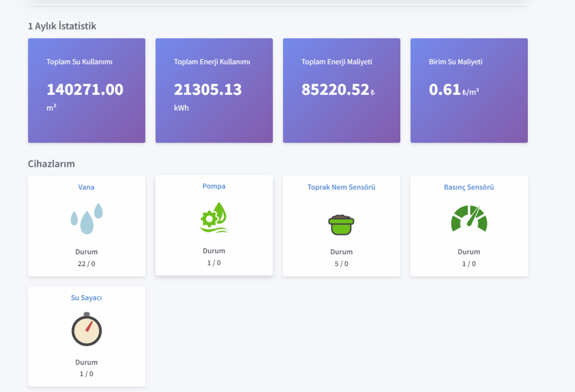Go to the Su Sayacı title link
Screen dimensions: 575x392
(x=86, y=298)
